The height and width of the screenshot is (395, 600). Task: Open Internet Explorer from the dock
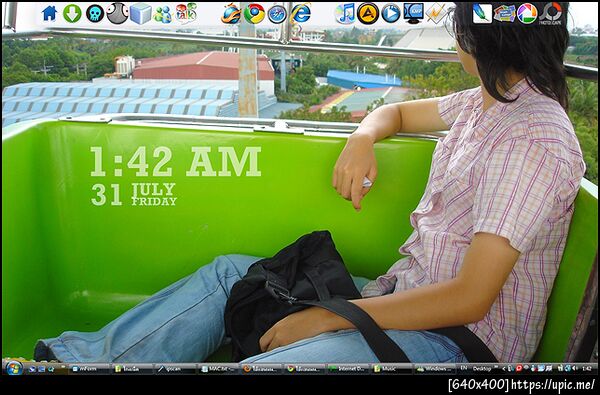point(301,13)
